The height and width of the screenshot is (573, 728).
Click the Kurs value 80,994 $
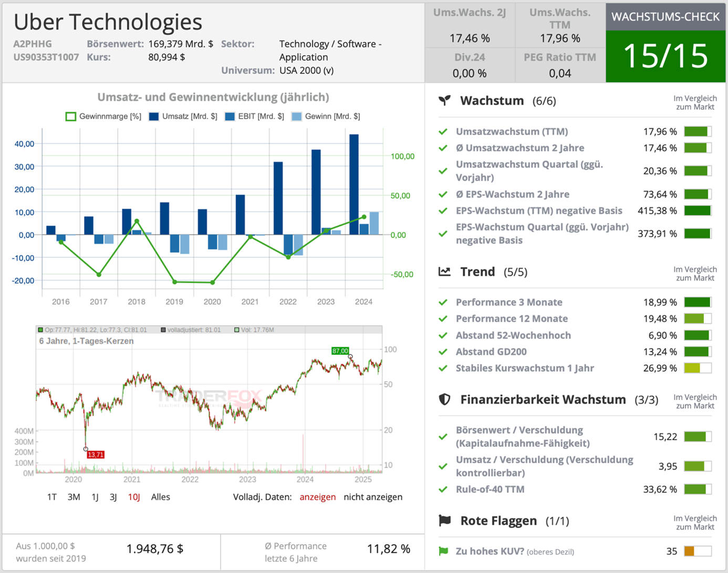click(x=167, y=57)
